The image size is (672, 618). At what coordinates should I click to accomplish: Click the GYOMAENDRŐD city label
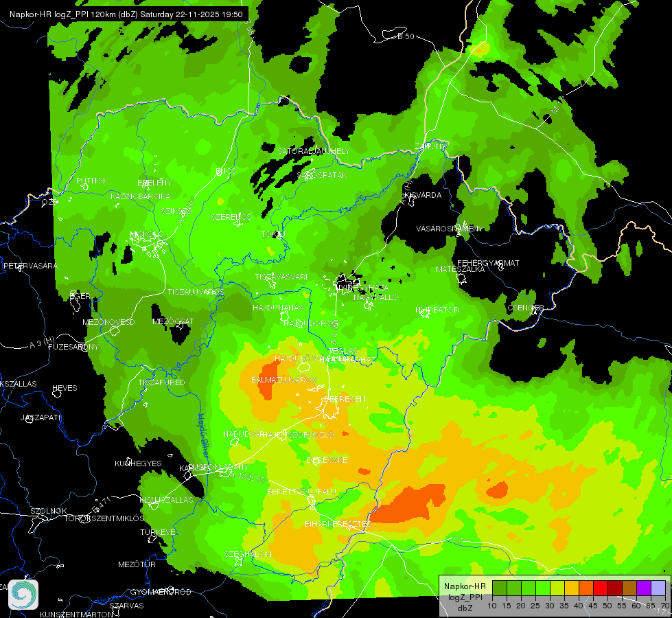(161, 592)
